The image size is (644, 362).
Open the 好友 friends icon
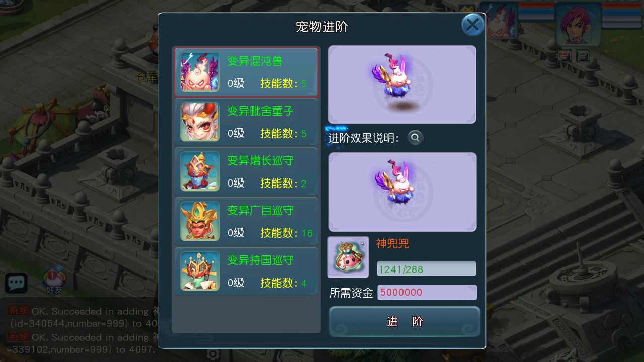[x=53, y=282]
